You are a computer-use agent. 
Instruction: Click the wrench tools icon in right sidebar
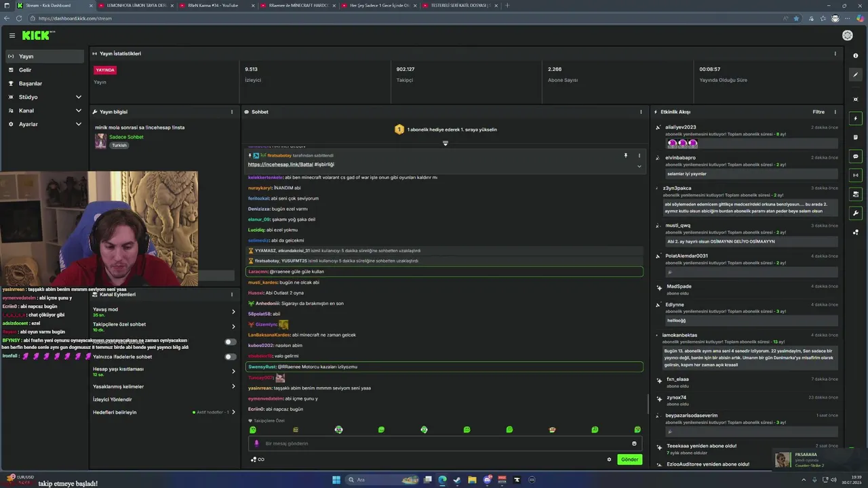coord(856,213)
